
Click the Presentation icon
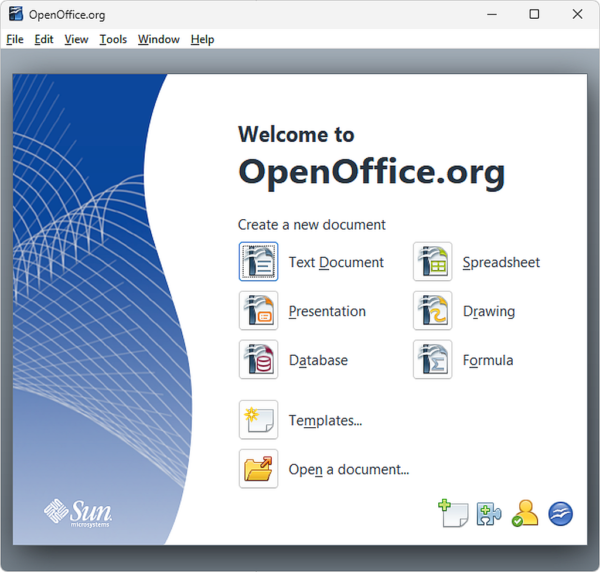coord(258,311)
